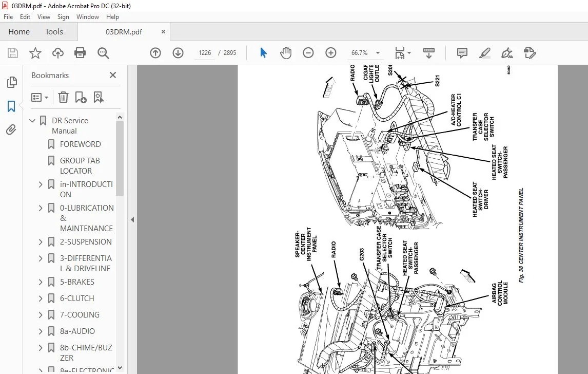Open the attachments paperclip panel
Image resolution: width=588 pixels, height=374 pixels.
pyautogui.click(x=11, y=130)
